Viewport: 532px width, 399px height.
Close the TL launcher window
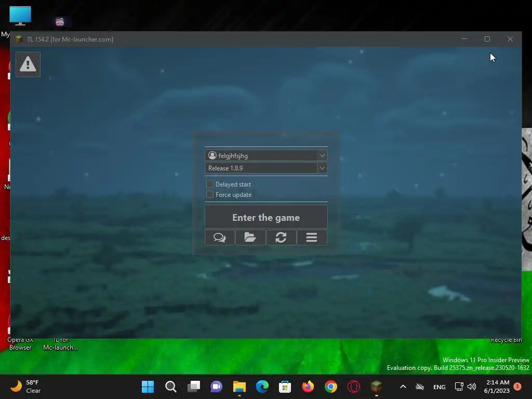click(510, 39)
